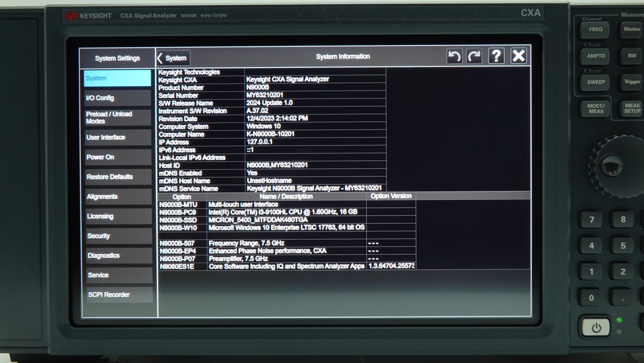The height and width of the screenshot is (363, 644).
Task: Tap numeric keypad key 4
Action: tap(591, 246)
